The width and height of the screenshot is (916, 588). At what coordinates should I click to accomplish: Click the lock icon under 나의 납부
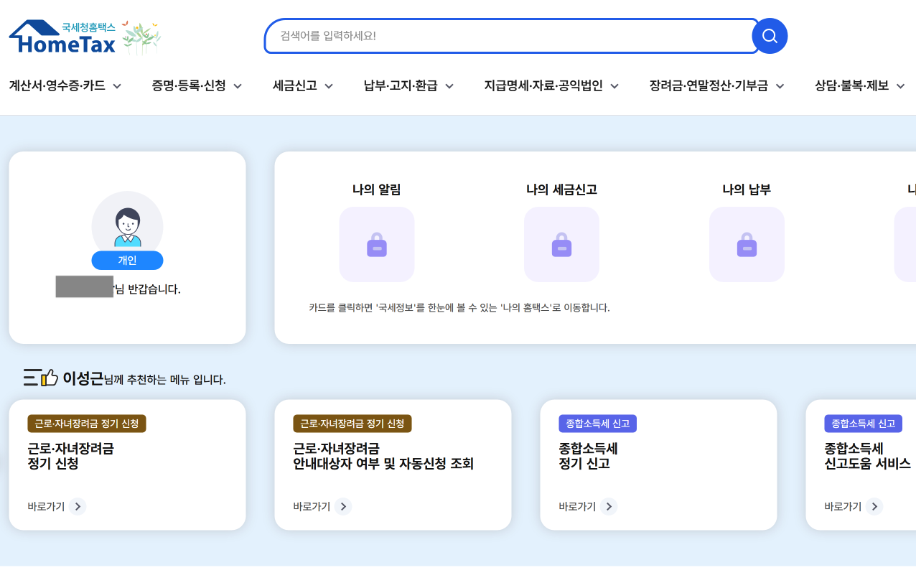pos(747,244)
